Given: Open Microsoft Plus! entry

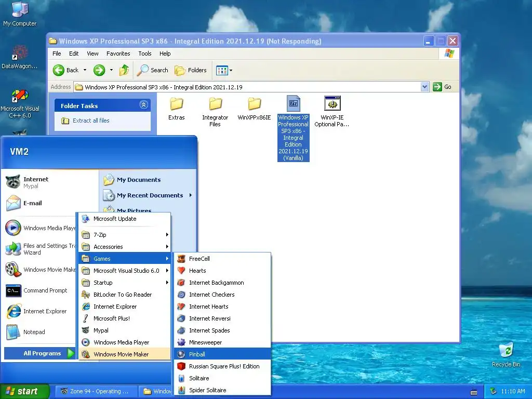Looking at the screenshot, I should click(x=125, y=318).
